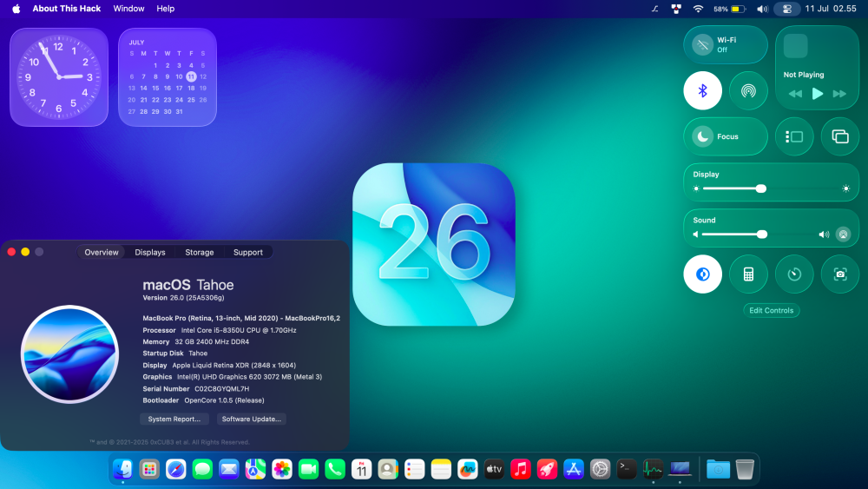
Task: Click day 11 in calendar widget
Action: pyautogui.click(x=191, y=76)
